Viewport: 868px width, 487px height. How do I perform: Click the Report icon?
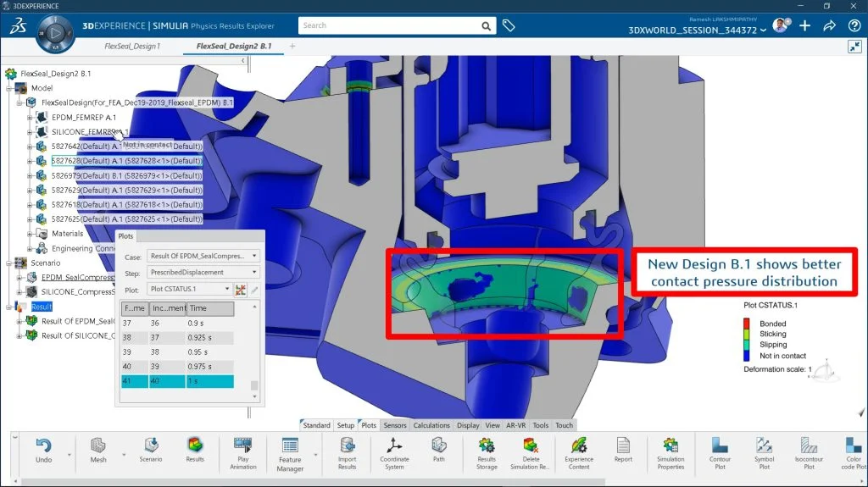pyautogui.click(x=623, y=445)
